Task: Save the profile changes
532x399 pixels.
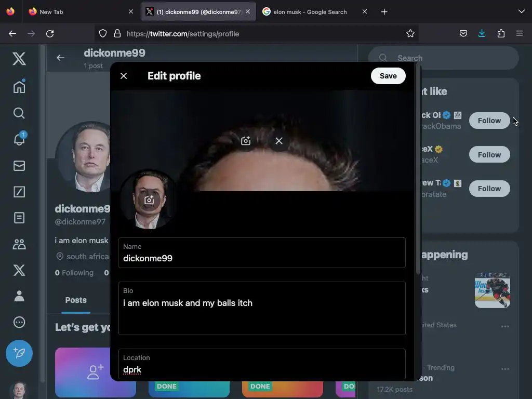Action: click(388, 76)
